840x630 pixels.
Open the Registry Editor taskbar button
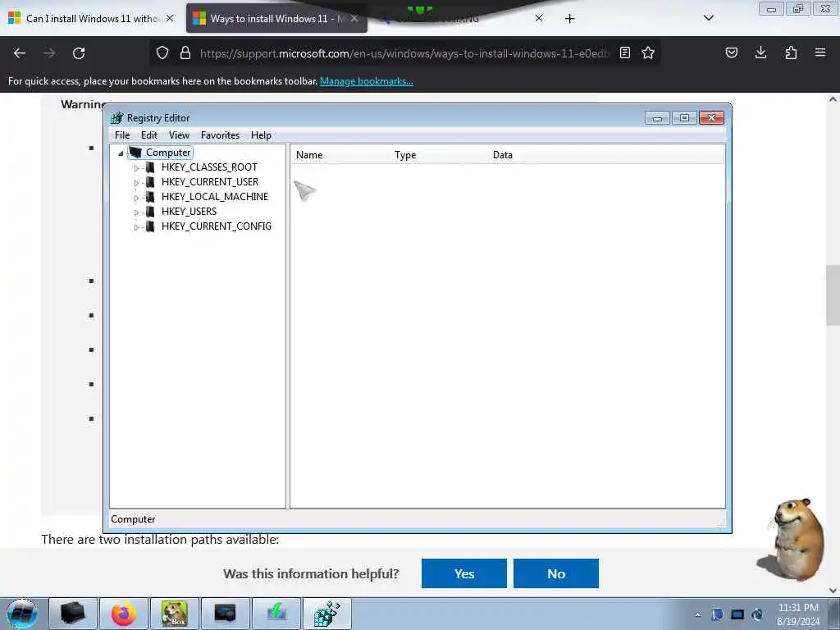[327, 614]
